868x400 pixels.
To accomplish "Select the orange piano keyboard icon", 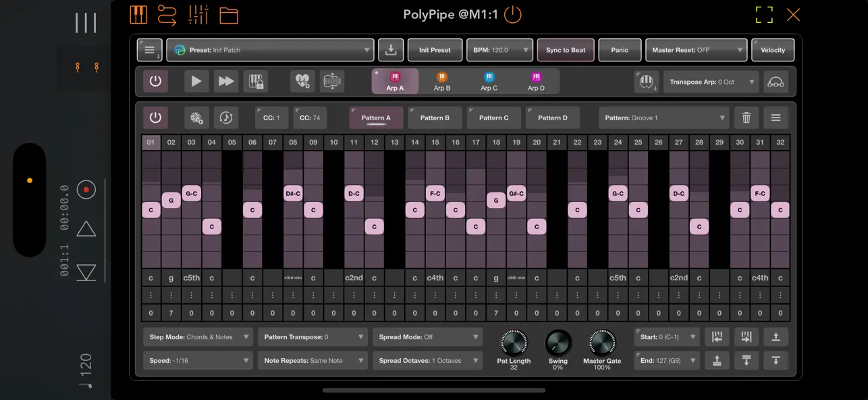I will tap(138, 14).
